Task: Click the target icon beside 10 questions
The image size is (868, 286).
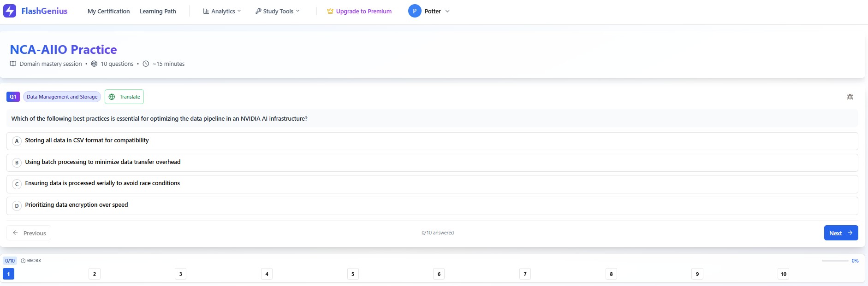Action: (x=94, y=64)
